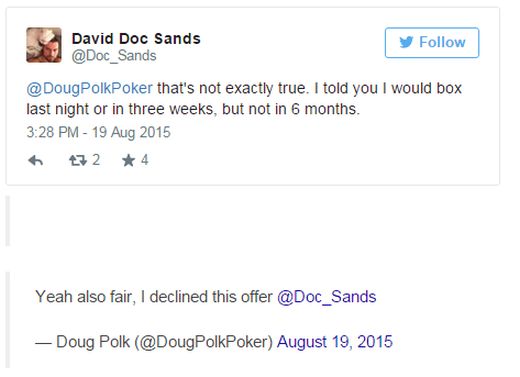
Task: Open the August 19, 2015 date link
Action: click(x=335, y=342)
